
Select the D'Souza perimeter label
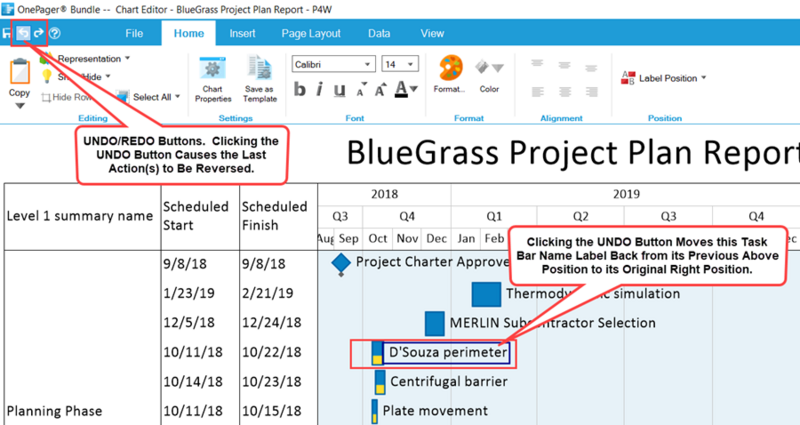(447, 352)
